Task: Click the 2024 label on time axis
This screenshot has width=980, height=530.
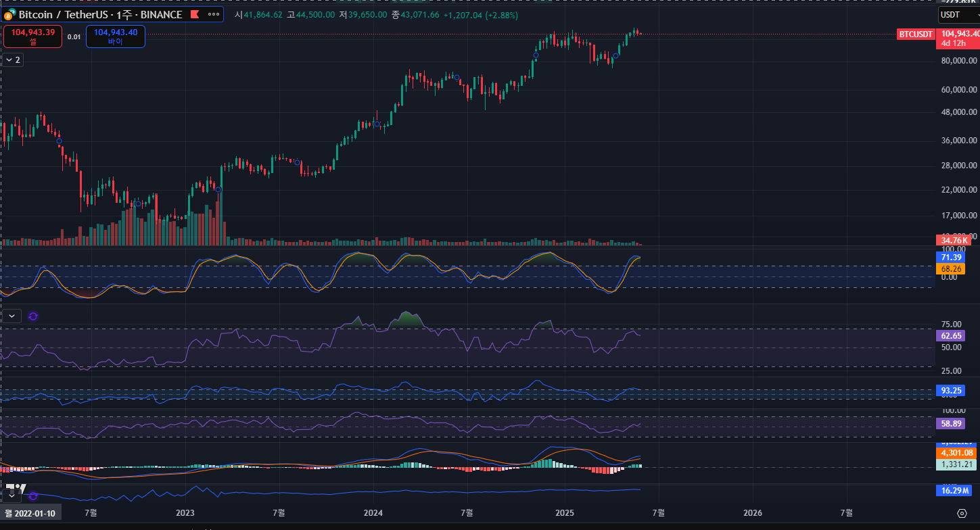Action: tap(373, 513)
